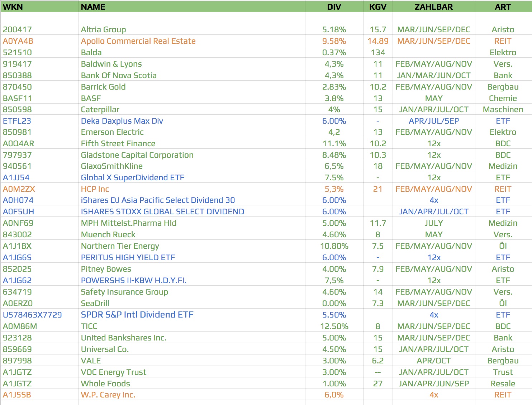Click the JULY payable cell
The image size is (532, 405).
[x=434, y=223]
